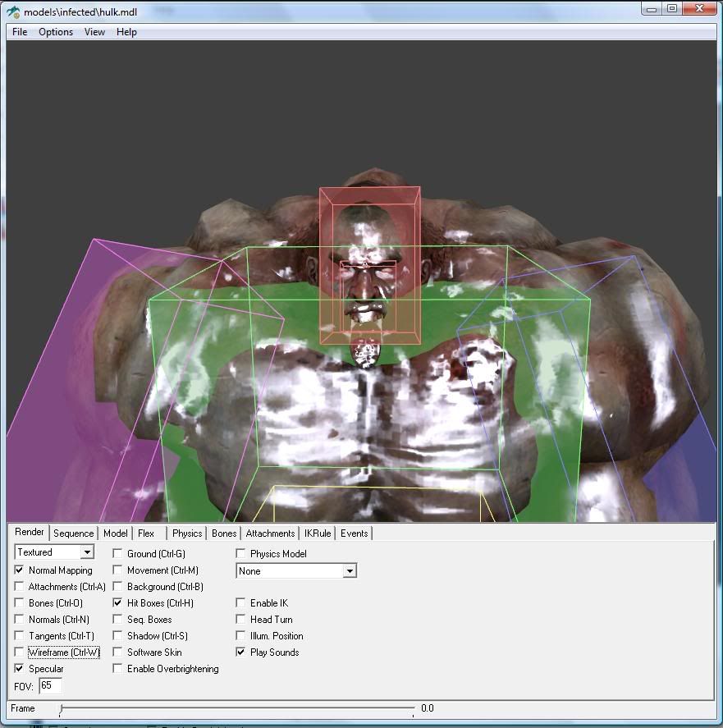This screenshot has height=728, width=723.
Task: Open the File menu
Action: [20, 32]
